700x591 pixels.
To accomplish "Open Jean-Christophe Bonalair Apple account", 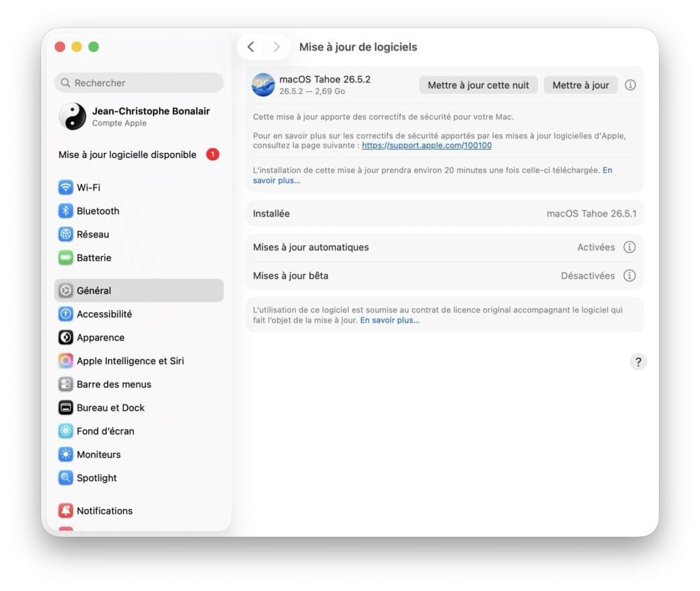I will (139, 116).
